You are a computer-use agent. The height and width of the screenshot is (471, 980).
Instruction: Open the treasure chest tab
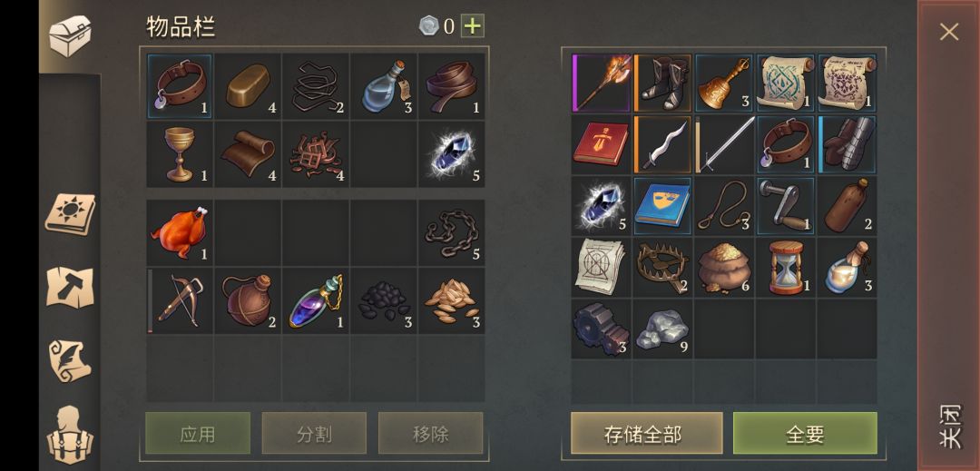[70, 36]
